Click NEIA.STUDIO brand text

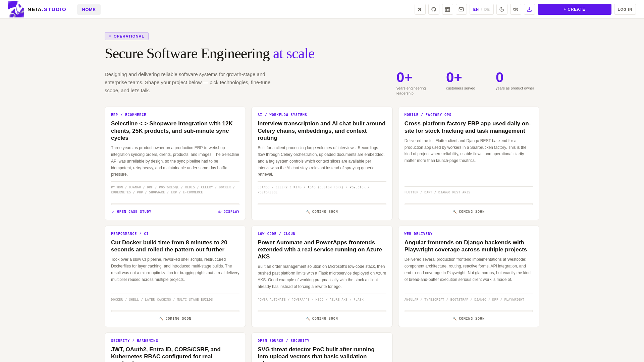[47, 9]
